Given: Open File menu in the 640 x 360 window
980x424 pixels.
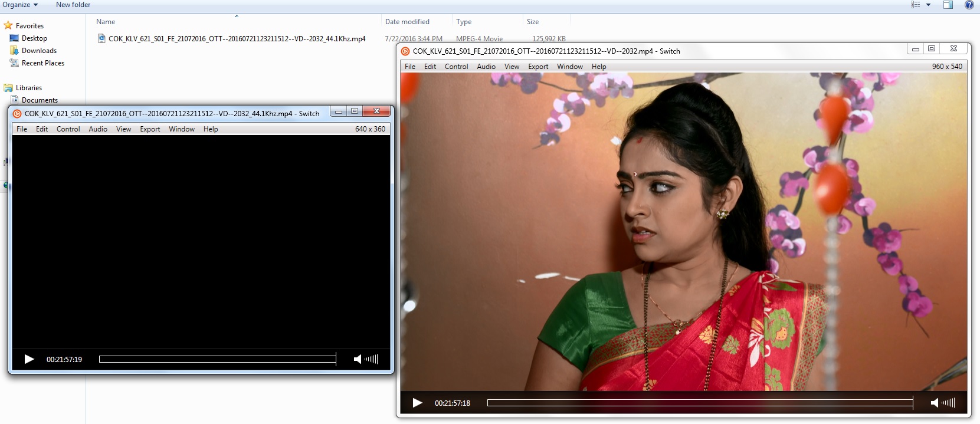Looking at the screenshot, I should click(x=22, y=129).
